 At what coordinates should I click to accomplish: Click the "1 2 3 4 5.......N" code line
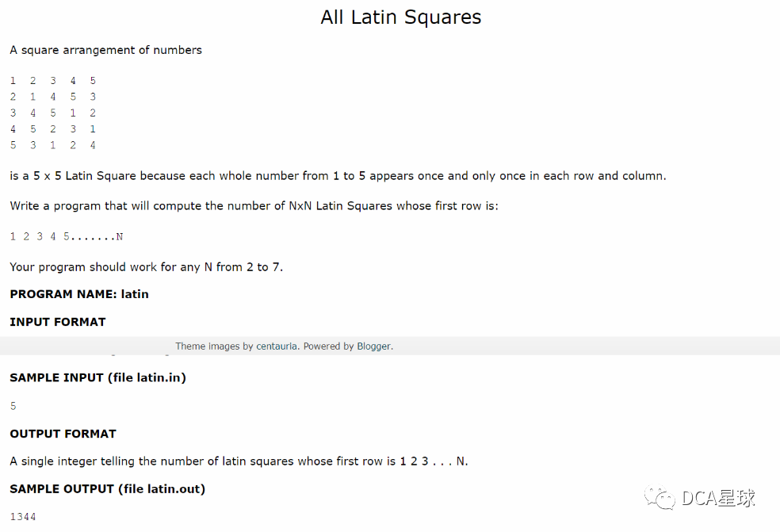[x=67, y=236]
